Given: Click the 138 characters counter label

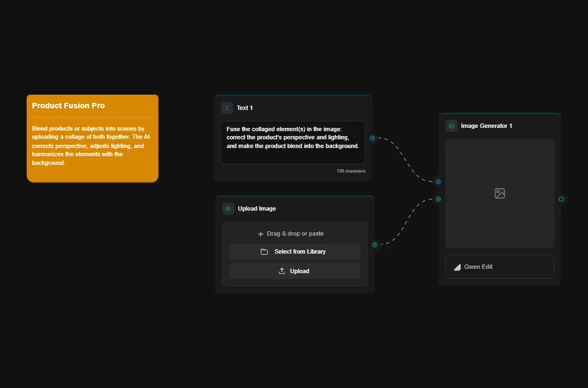Looking at the screenshot, I should [351, 171].
